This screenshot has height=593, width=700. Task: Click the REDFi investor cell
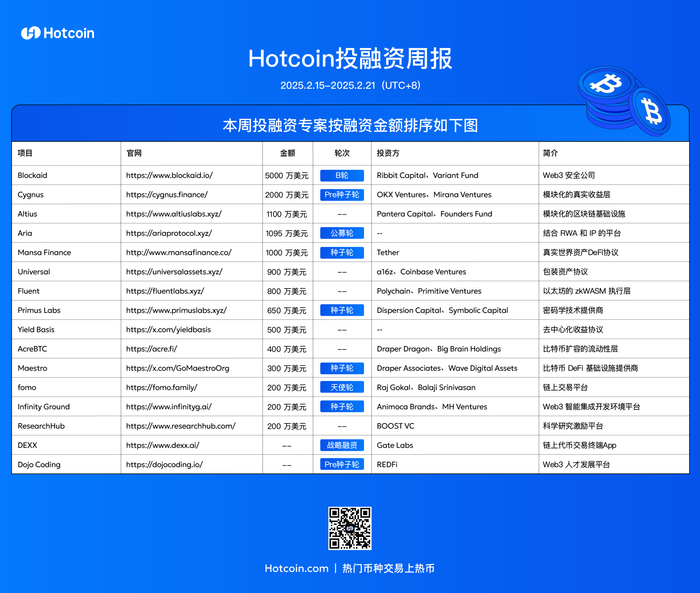(387, 465)
